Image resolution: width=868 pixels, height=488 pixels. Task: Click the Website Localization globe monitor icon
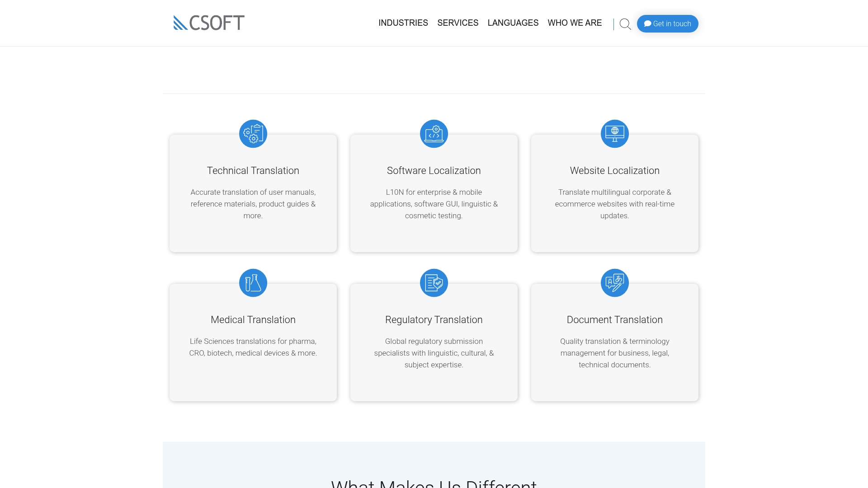tap(614, 133)
